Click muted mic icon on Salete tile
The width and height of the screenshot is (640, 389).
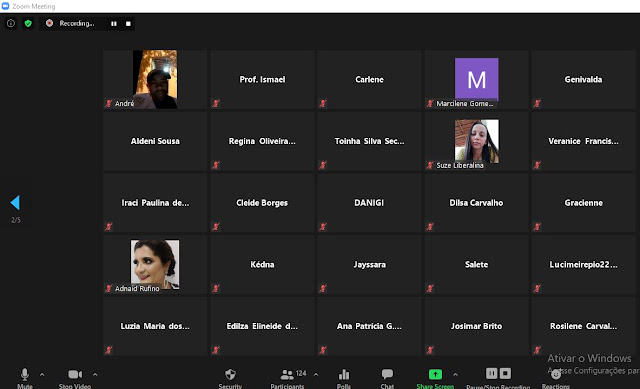click(430, 289)
